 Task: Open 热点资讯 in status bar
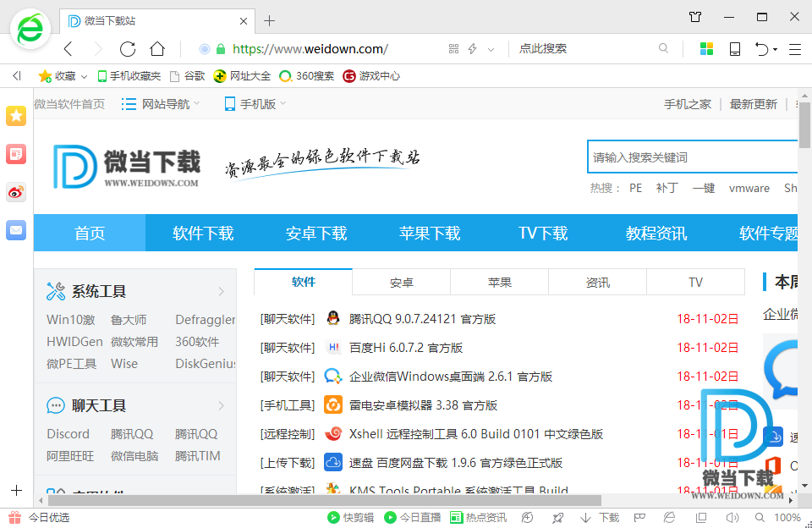click(x=479, y=517)
